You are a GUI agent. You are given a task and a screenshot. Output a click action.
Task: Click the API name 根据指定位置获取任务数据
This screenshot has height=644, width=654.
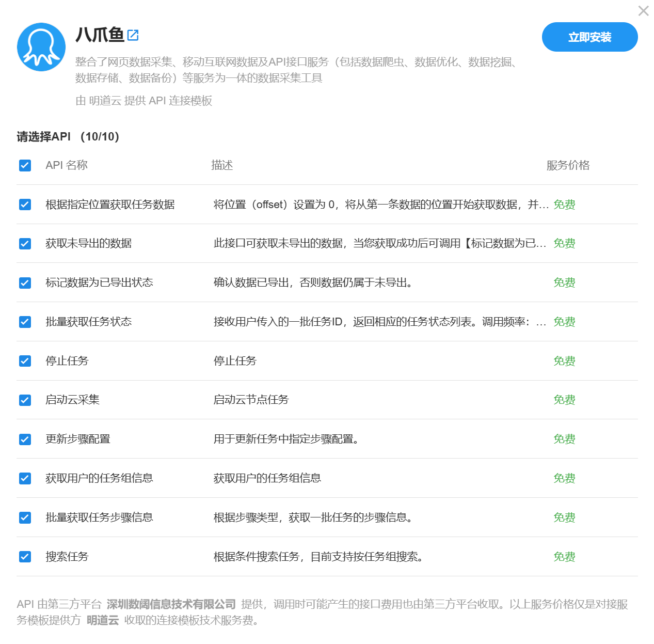(110, 205)
